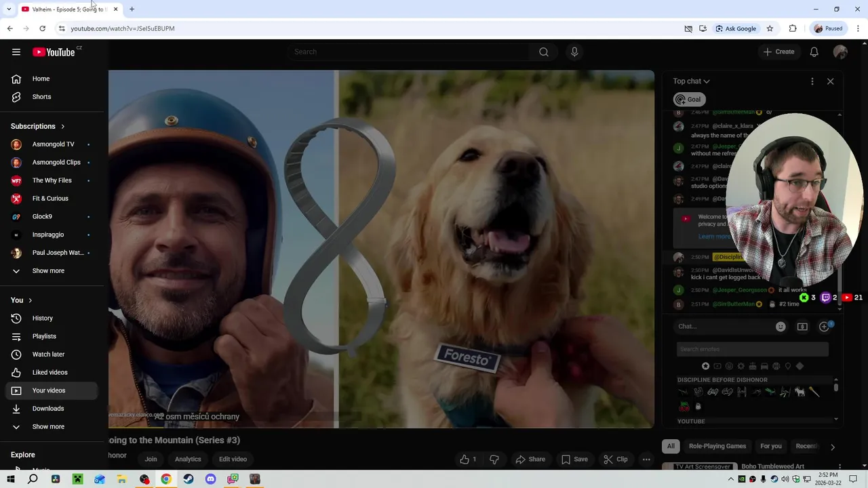Select the star emote category
Viewport: 868px width, 488px height.
click(x=706, y=366)
